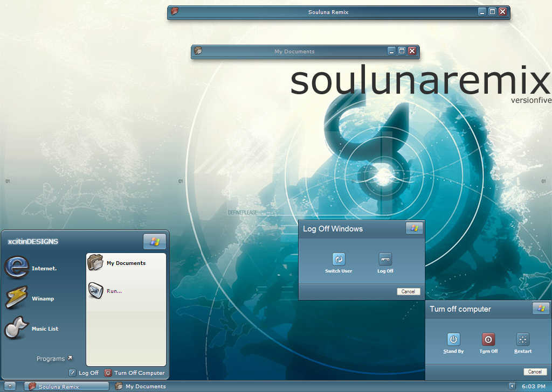Click the 6:03 PM taskbar clock
552x392 pixels.
click(533, 387)
